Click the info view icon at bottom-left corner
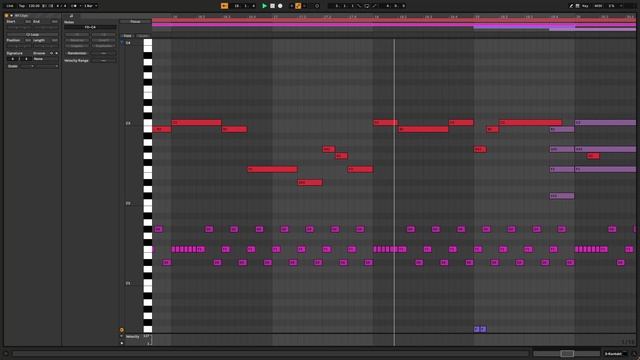 click(6, 353)
